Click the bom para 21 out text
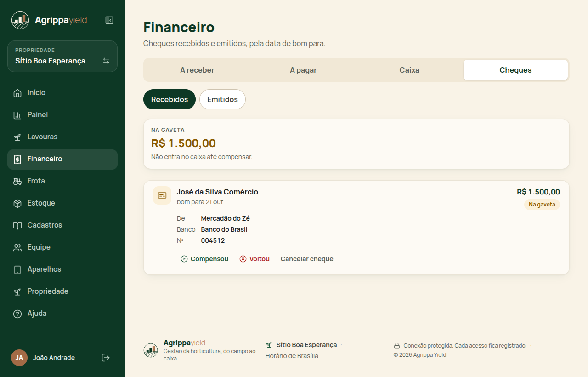The width and height of the screenshot is (588, 377). click(x=200, y=202)
